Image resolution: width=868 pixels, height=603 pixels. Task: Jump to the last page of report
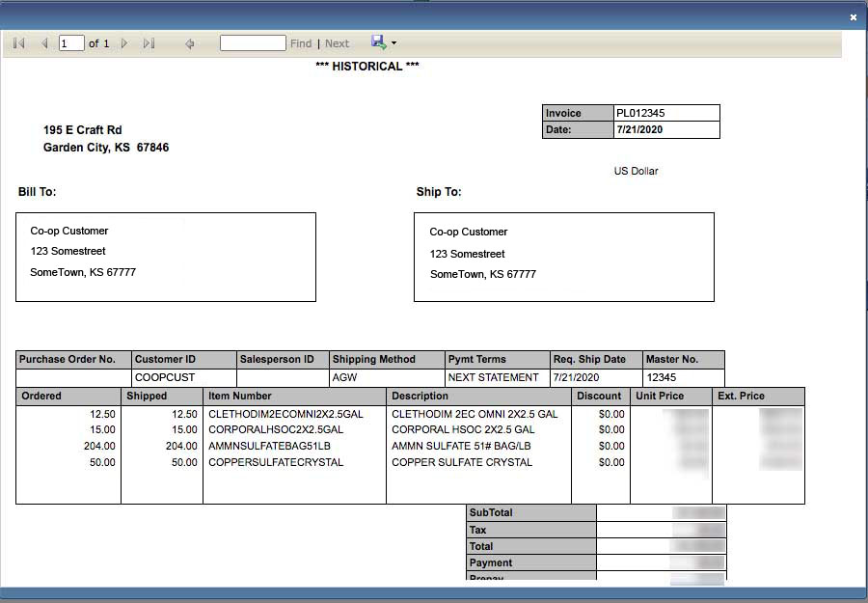[149, 43]
